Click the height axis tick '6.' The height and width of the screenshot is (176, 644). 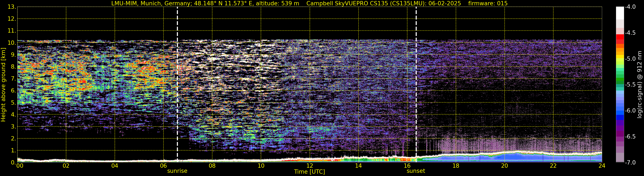13,91
